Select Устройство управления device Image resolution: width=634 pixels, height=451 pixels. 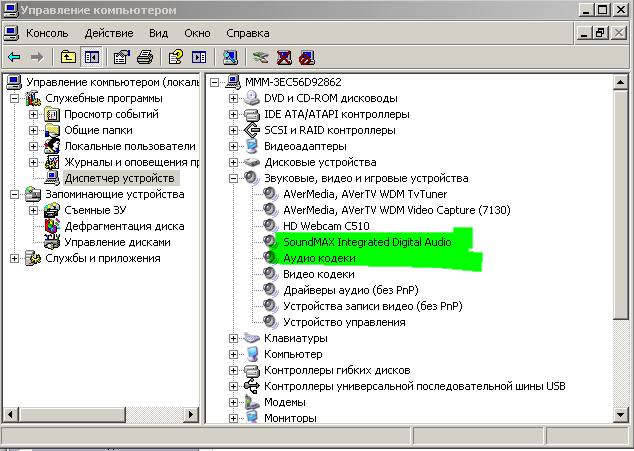[344, 322]
